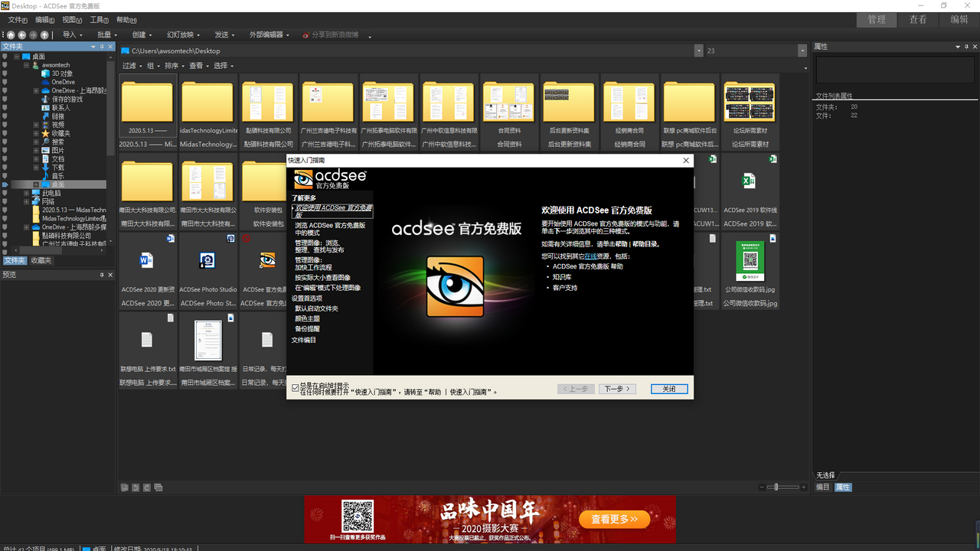Open the 导入 (Import) dropdown
The width and height of the screenshot is (980, 551).
tap(71, 35)
